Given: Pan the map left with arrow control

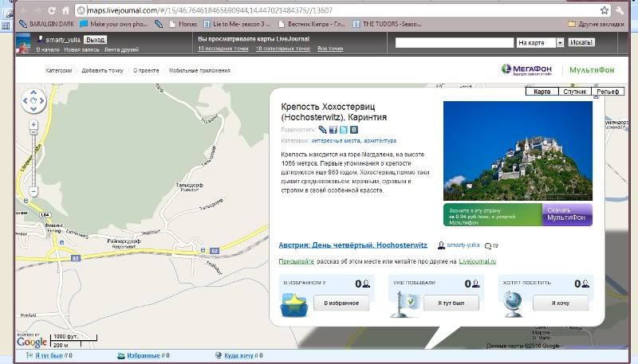Looking at the screenshot, I should (x=26, y=100).
